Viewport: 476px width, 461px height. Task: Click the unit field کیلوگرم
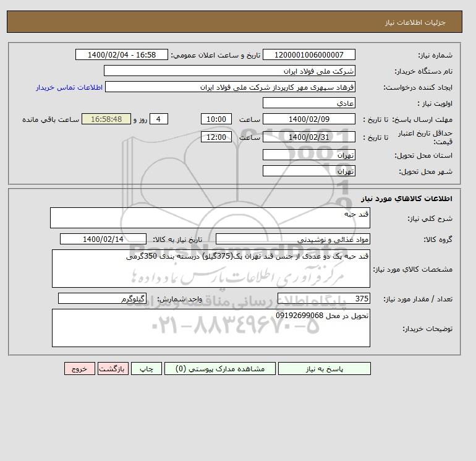coord(102,299)
